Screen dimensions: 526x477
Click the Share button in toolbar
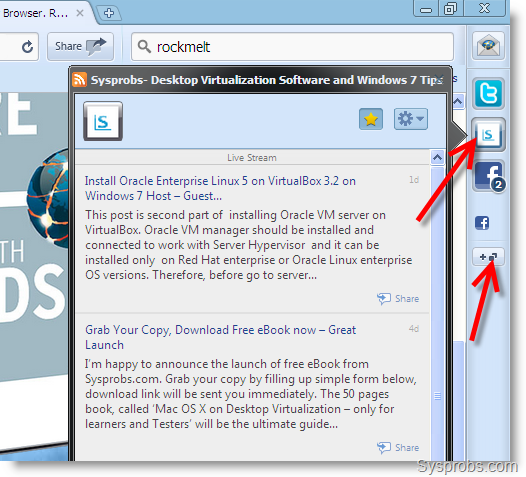point(80,46)
